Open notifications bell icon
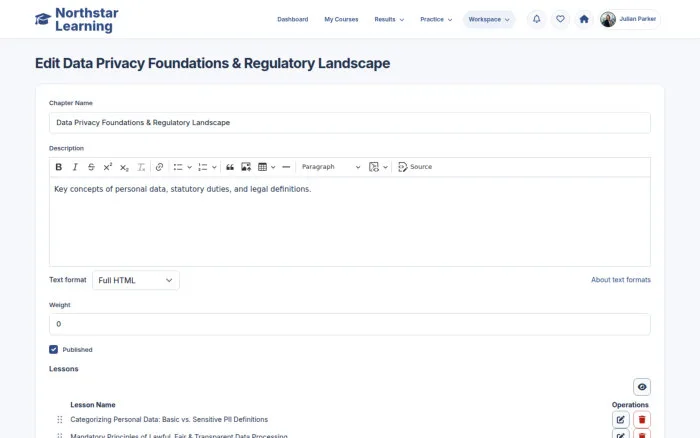This screenshot has height=438, width=700. (537, 19)
